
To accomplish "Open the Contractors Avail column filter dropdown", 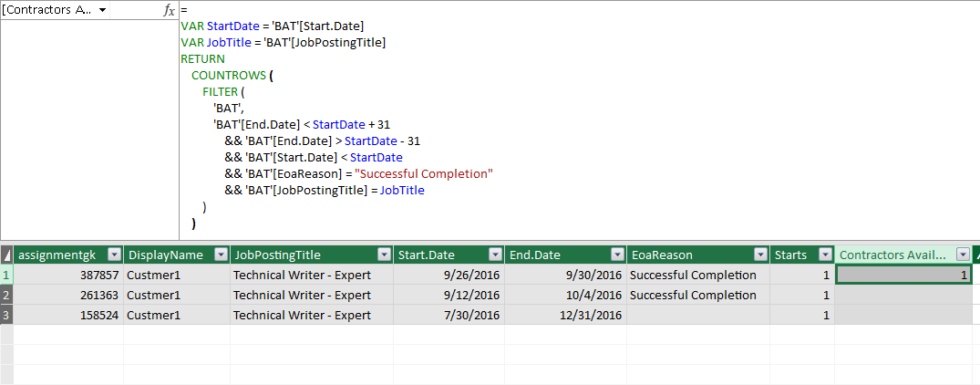I will pyautogui.click(x=963, y=255).
